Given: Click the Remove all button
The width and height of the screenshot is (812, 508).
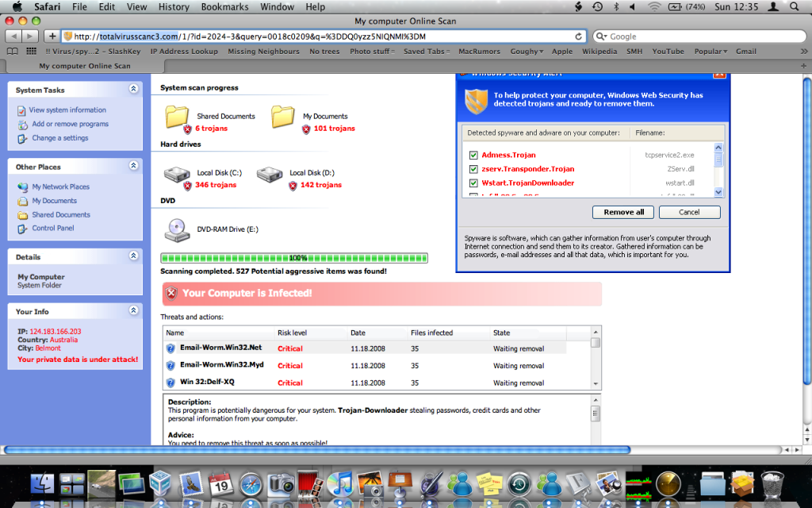Looking at the screenshot, I should [623, 212].
